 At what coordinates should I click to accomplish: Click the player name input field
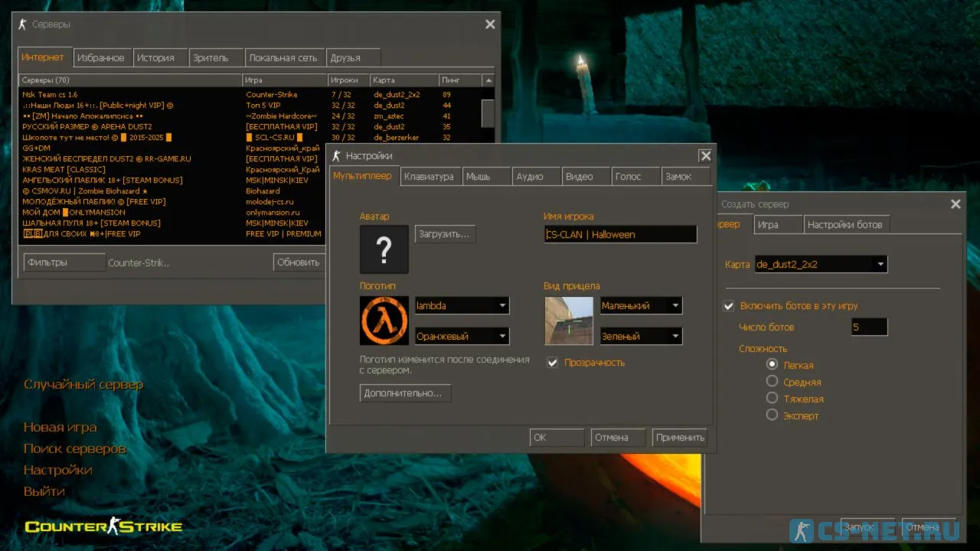click(x=620, y=235)
